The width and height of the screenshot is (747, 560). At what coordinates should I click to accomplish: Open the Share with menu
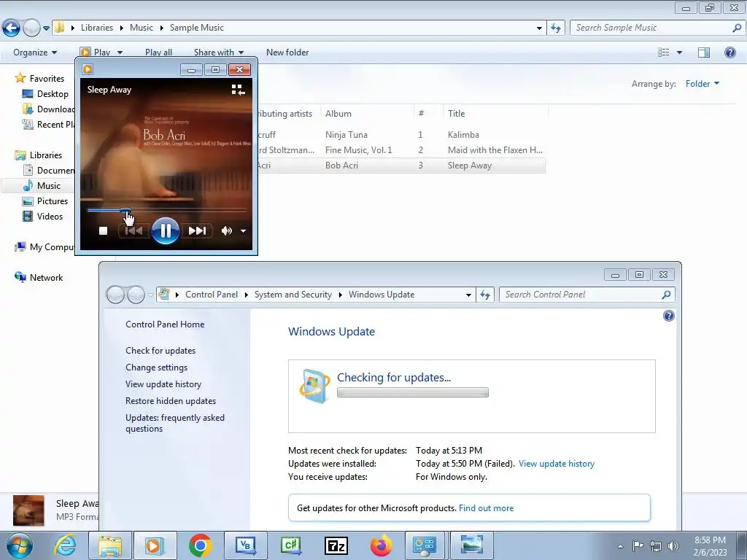coord(219,52)
